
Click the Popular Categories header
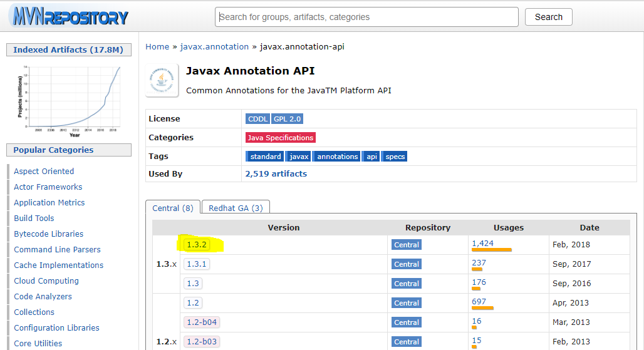pyautogui.click(x=68, y=150)
